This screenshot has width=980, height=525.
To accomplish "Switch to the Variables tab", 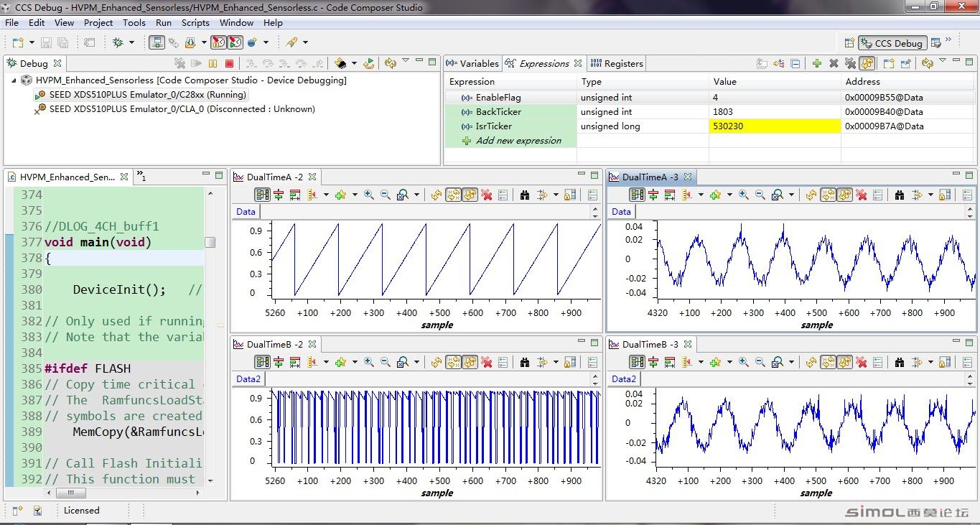I will click(472, 63).
